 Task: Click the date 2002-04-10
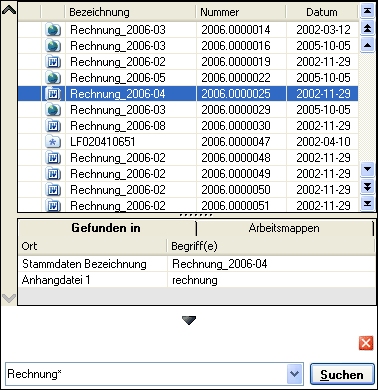tap(323, 142)
